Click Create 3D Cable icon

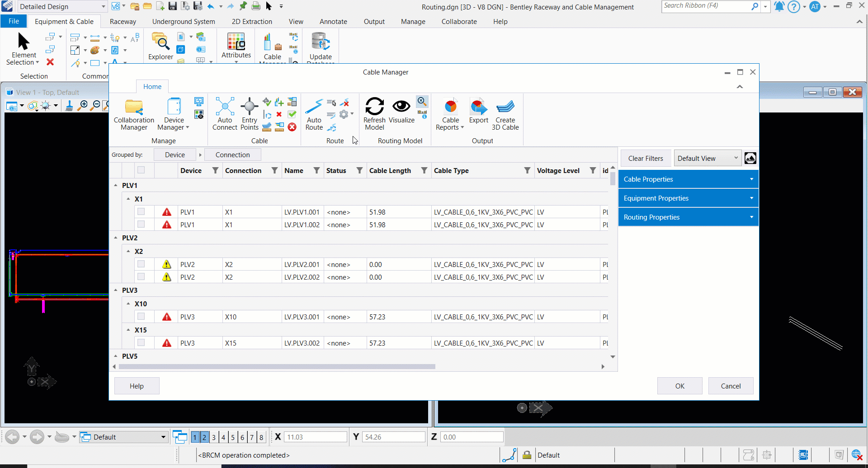click(505, 107)
